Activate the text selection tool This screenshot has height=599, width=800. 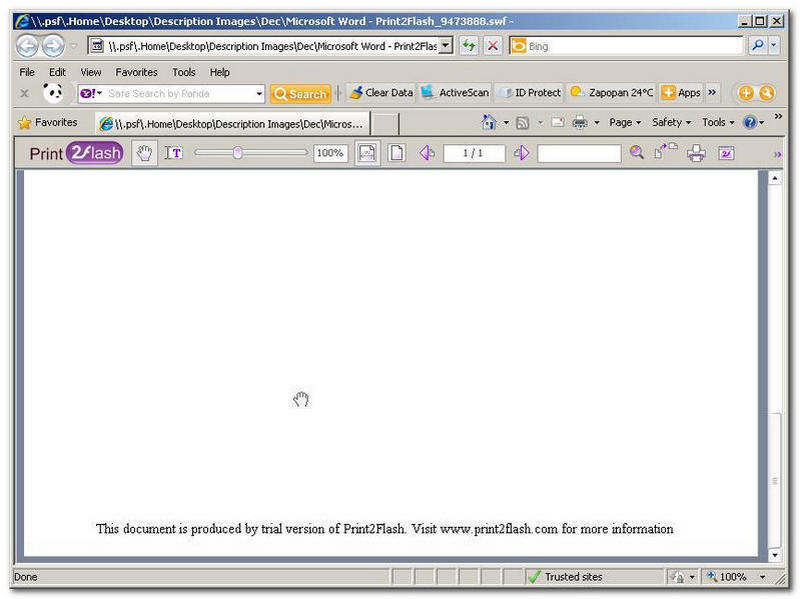point(174,153)
